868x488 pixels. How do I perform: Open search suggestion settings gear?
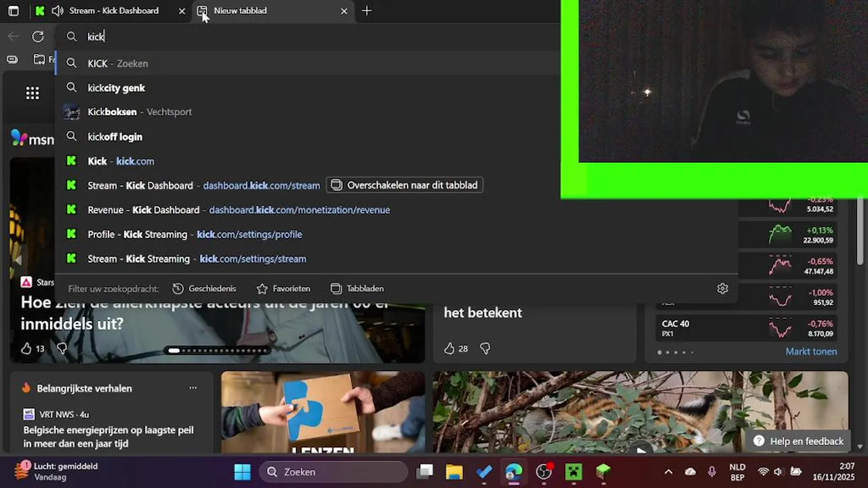(x=723, y=288)
